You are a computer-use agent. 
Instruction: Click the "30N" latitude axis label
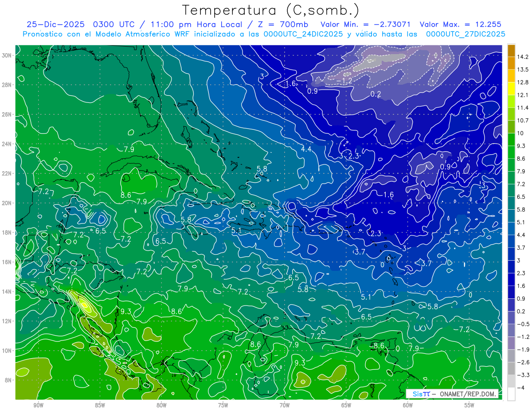[7, 55]
